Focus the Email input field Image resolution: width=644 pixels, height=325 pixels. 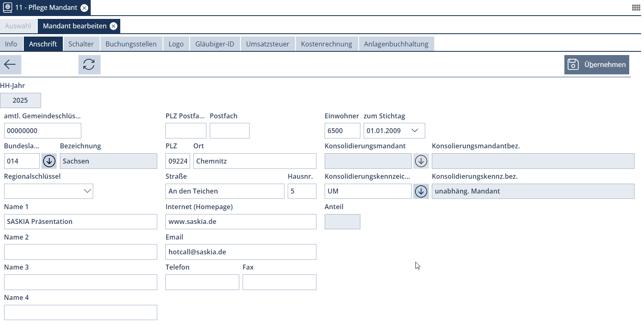pyautogui.click(x=241, y=252)
